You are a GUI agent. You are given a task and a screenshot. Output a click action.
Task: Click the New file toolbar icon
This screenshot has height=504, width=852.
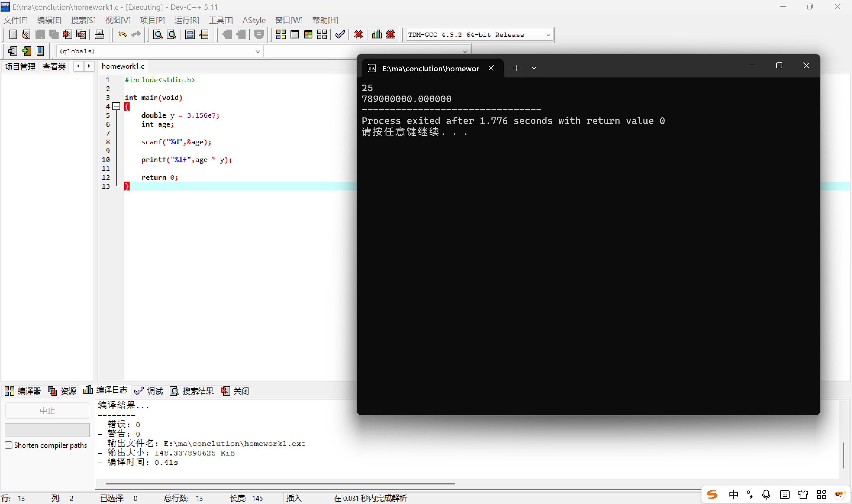tap(12, 34)
